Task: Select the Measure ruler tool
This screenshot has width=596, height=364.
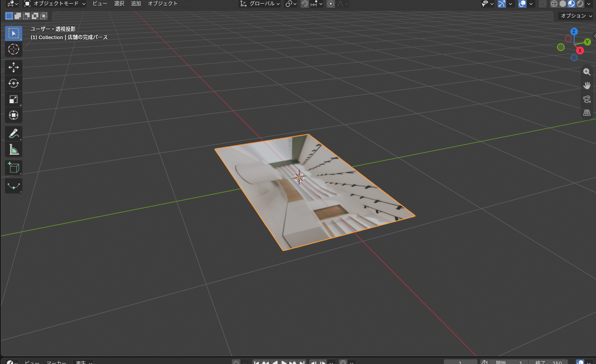Action: click(x=14, y=150)
